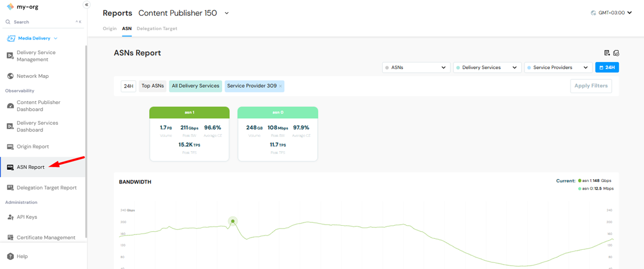Screen dimensions: 644x269
Task: Click the Delivery Services Dashboard icon
Action: [10, 127]
